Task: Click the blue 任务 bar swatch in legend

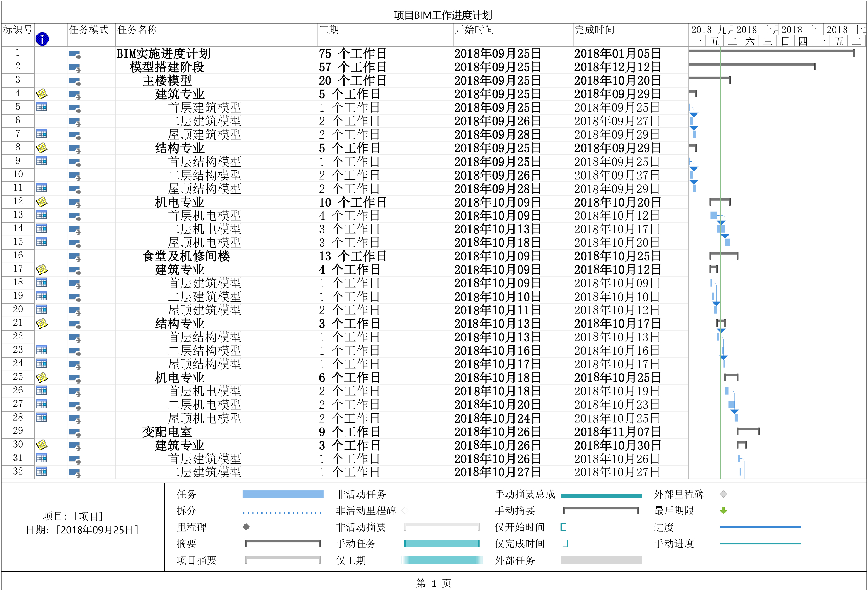Action: [283, 494]
